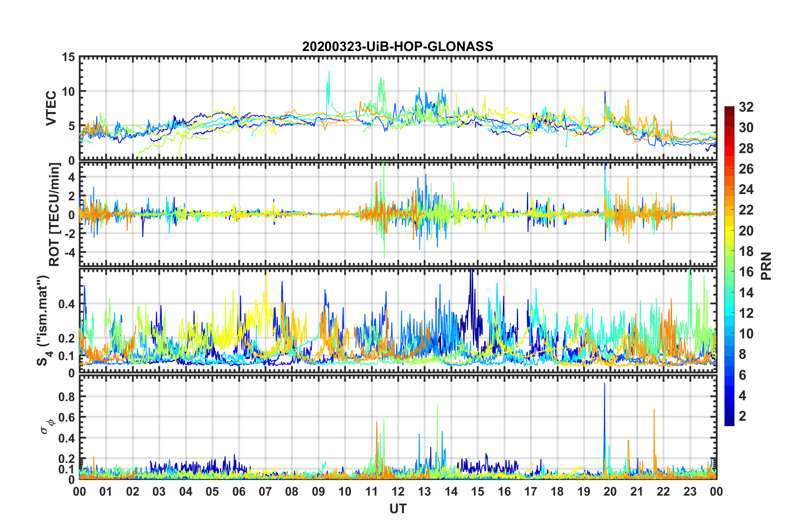This screenshot has width=796, height=532.
Task: Select dark blue at bottom of PRN colorbar
Action: (729, 422)
